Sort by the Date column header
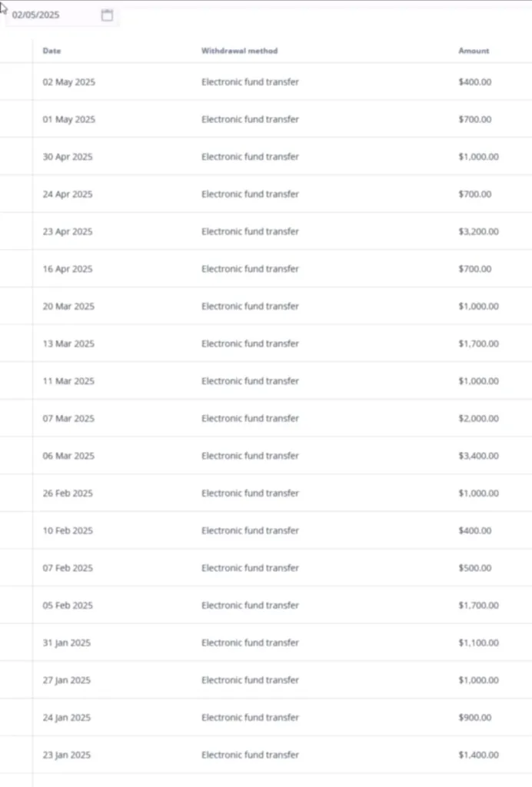 (x=52, y=51)
